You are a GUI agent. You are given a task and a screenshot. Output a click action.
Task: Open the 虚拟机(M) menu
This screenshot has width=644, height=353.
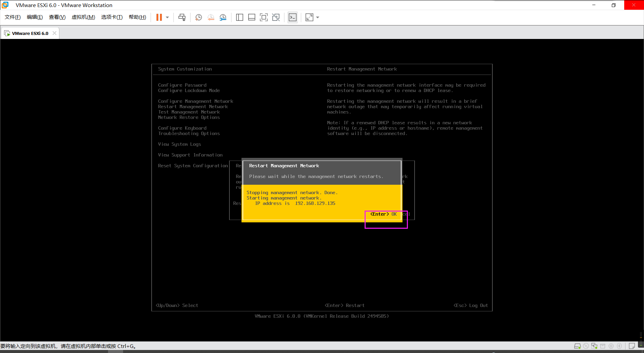pyautogui.click(x=83, y=17)
